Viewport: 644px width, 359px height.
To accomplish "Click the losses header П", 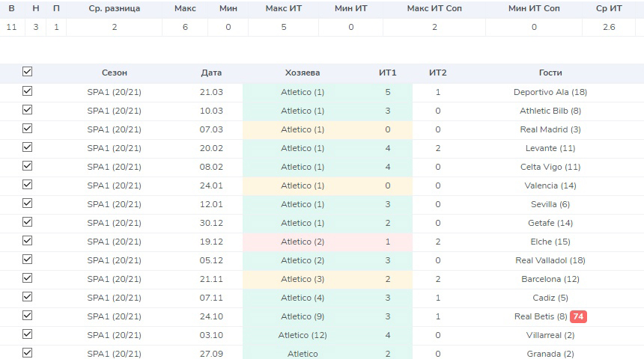I will point(56,8).
